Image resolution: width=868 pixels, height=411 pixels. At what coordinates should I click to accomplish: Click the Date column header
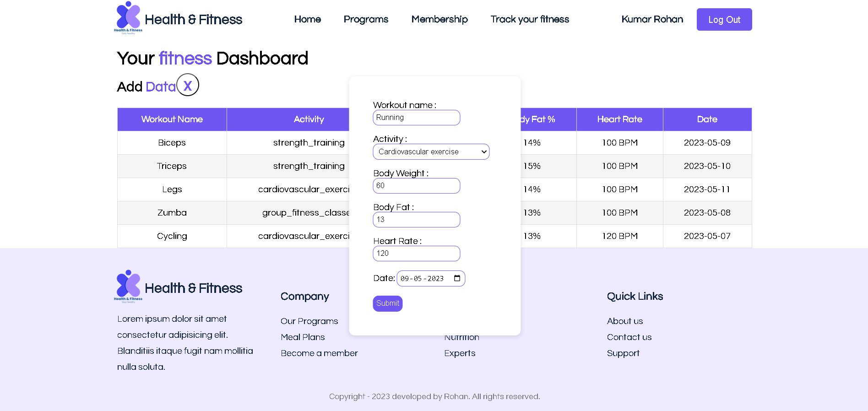pyautogui.click(x=707, y=119)
